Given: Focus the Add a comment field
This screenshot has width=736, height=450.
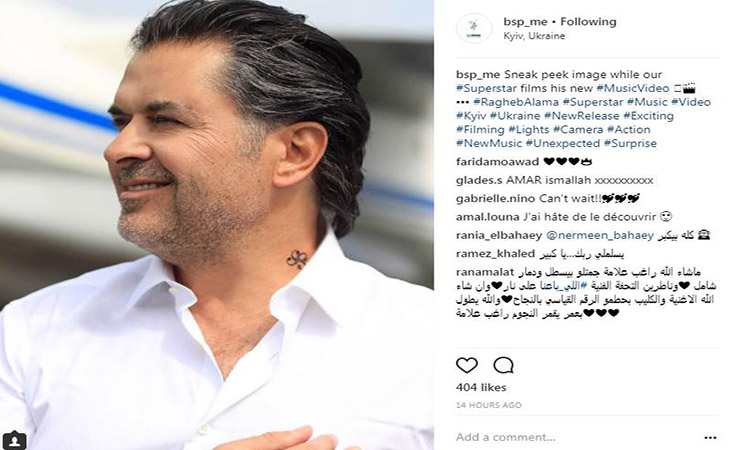Looking at the screenshot, I should pos(577,437).
